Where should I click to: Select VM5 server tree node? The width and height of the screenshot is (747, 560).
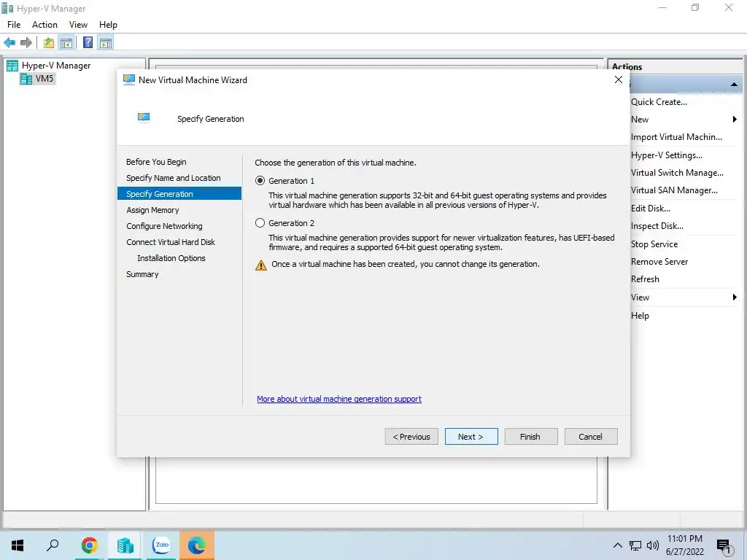[44, 79]
